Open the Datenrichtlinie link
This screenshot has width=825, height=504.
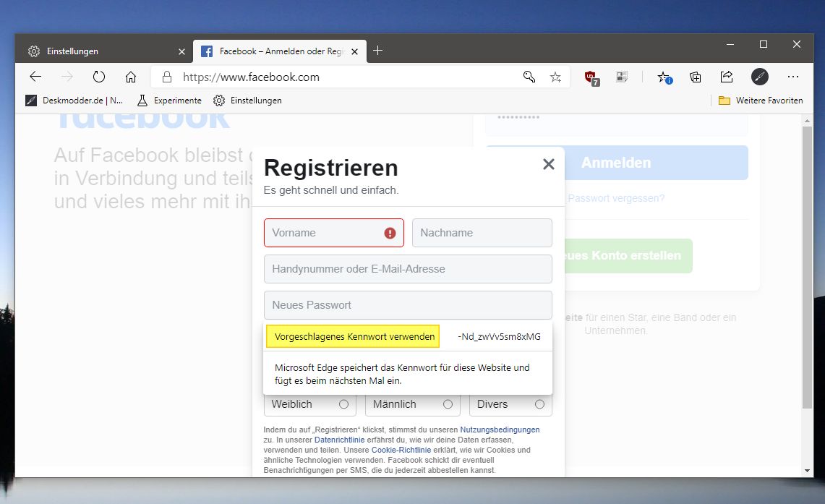339,440
